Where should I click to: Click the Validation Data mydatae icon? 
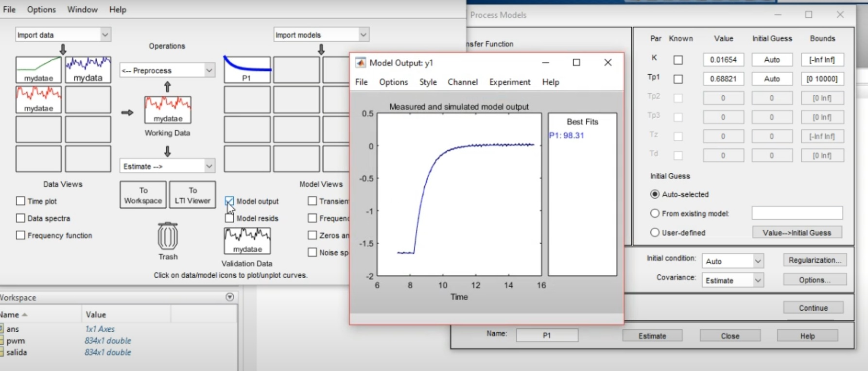pos(247,241)
